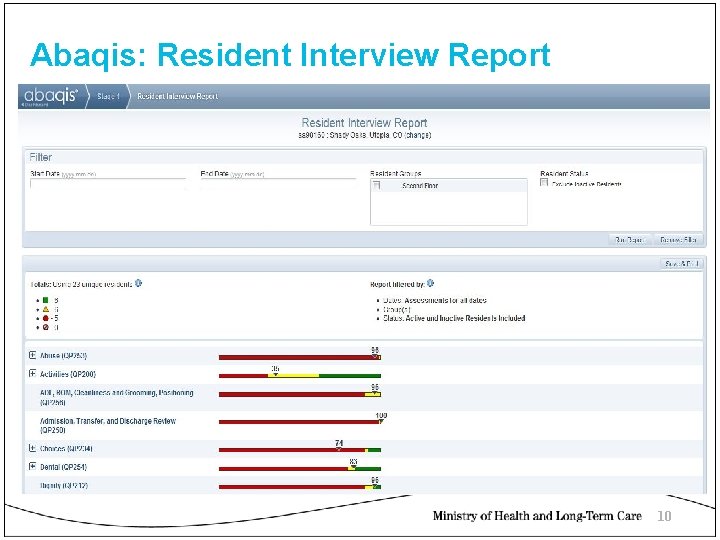Click Admission, Transfer, and Discharge Review label
720x540 pixels.
(x=108, y=425)
